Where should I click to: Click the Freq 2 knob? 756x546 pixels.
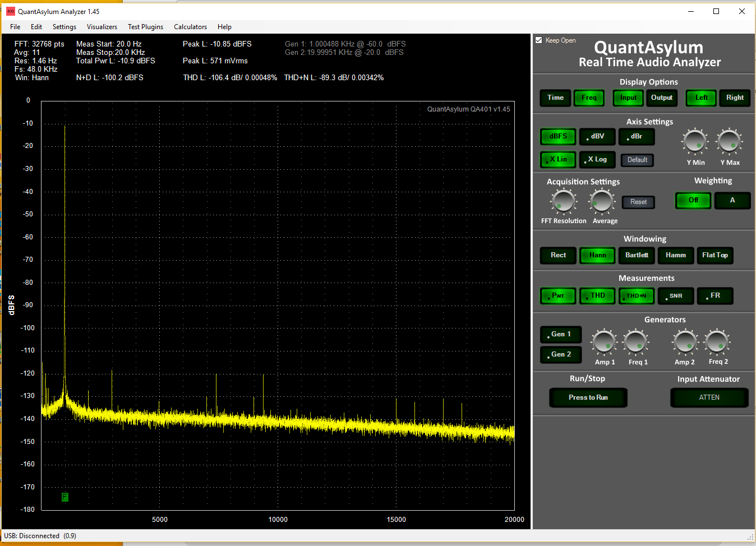click(717, 343)
